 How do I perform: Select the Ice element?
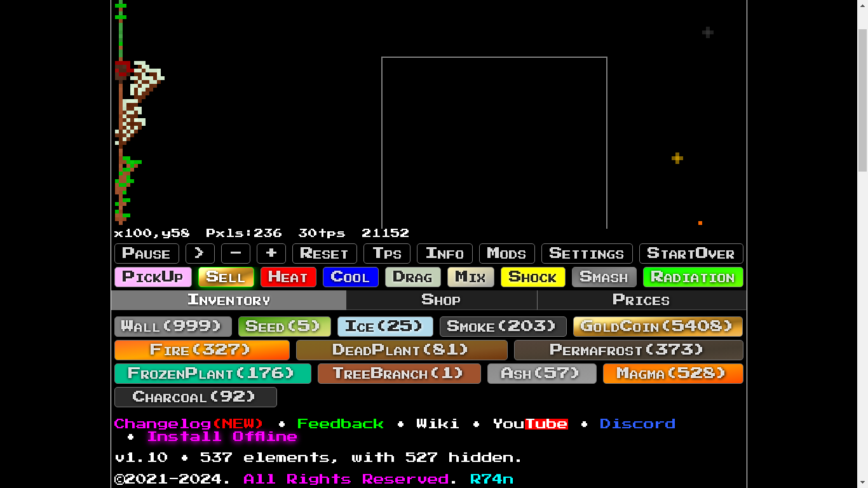(x=384, y=326)
